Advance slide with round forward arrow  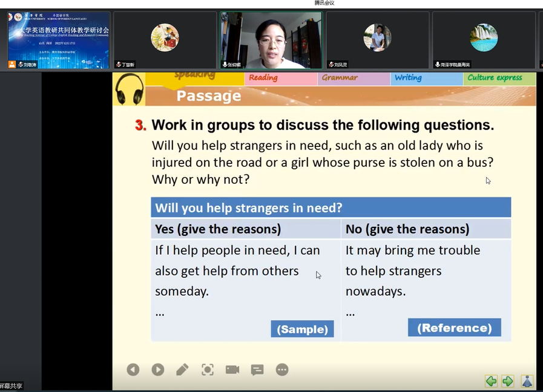click(x=158, y=370)
